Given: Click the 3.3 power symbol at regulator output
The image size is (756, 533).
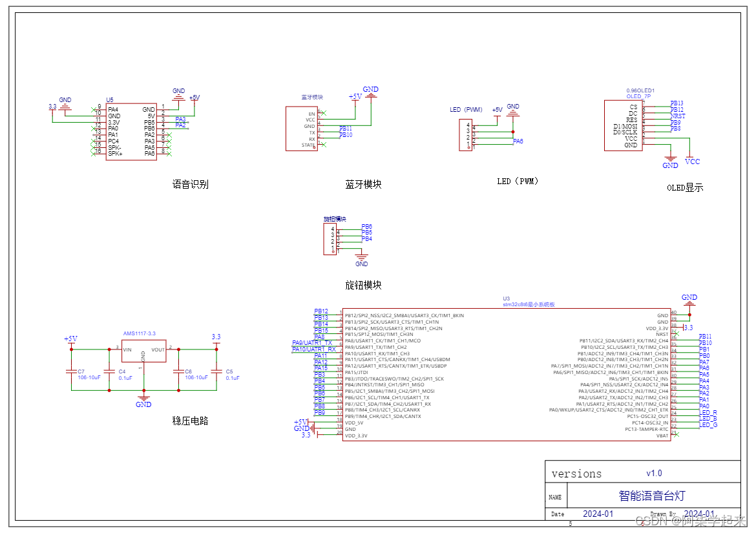Looking at the screenshot, I should (x=216, y=339).
